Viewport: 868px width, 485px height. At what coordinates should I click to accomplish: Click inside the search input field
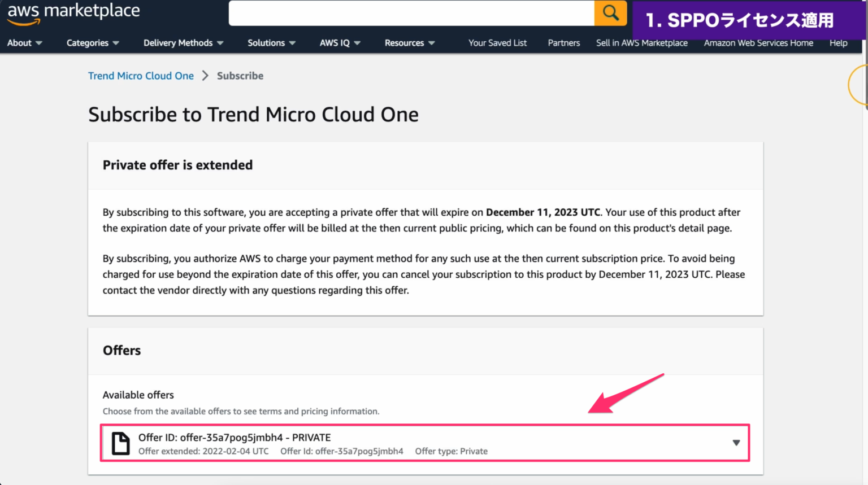click(x=413, y=12)
